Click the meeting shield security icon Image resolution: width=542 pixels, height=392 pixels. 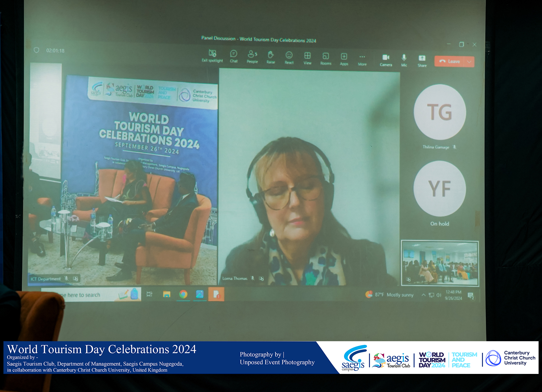[x=37, y=50]
